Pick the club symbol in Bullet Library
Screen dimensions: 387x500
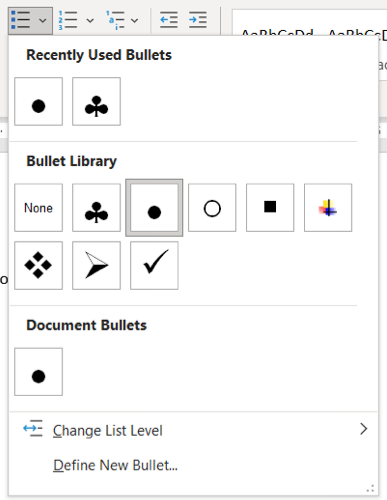point(96,207)
